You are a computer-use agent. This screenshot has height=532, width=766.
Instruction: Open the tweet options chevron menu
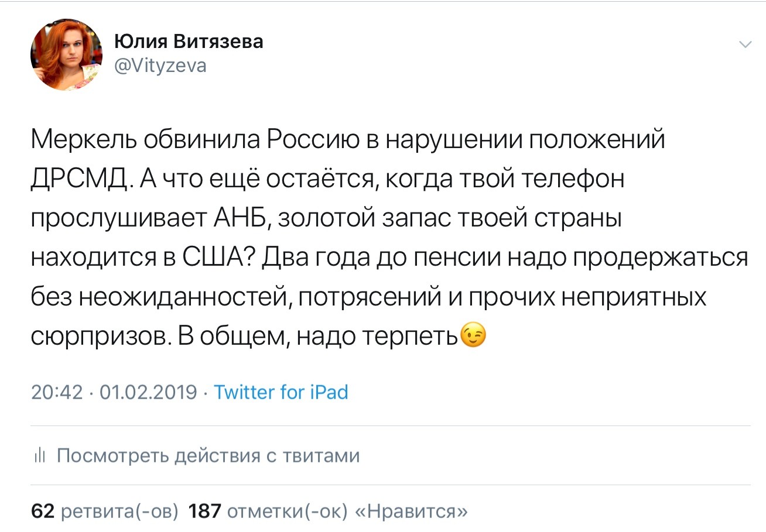point(745,45)
